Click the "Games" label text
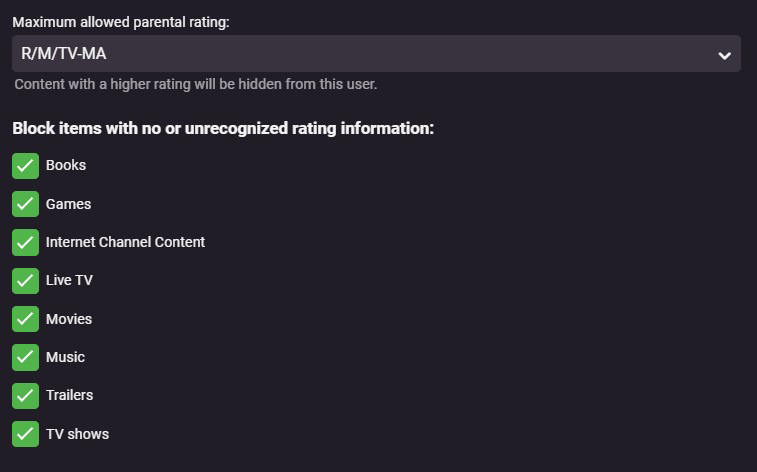This screenshot has height=472, width=757. tap(68, 204)
